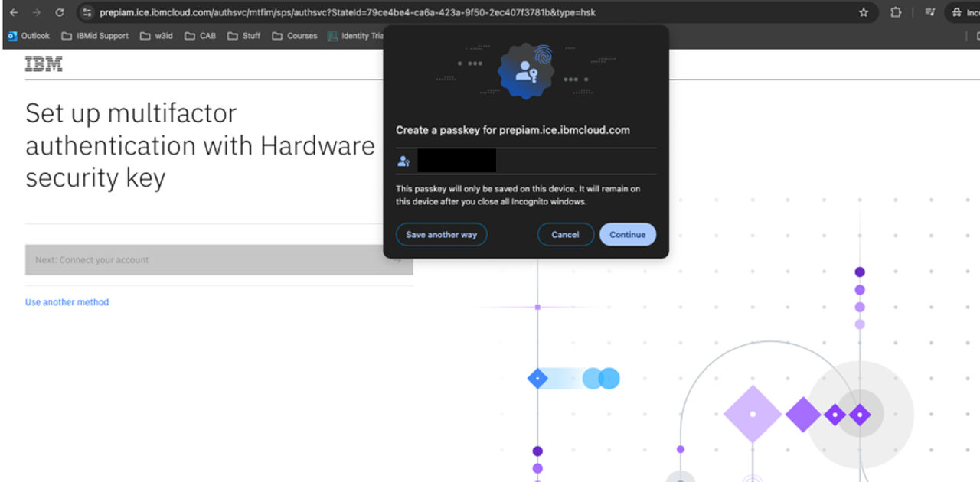Open the CAB bookmark folder
980x482 pixels.
coord(201,36)
